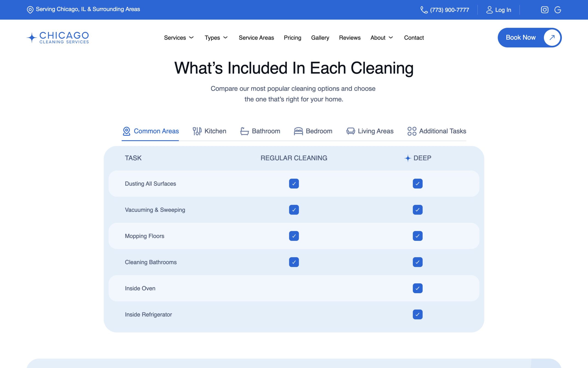Click the sparkle icon next to DEEP
Viewport: 588px width, 368px height.
point(407,158)
